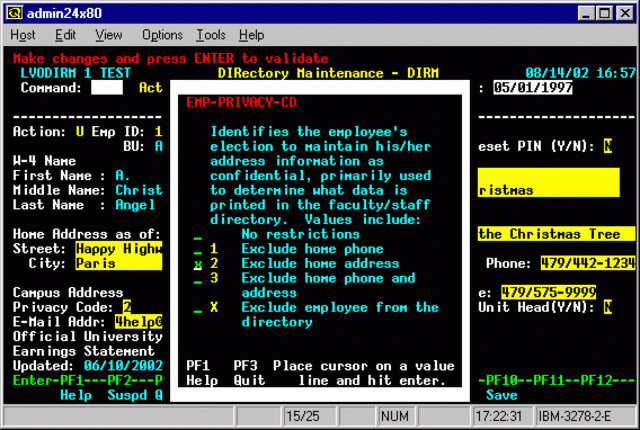Select value 1 Exclude home phone marker
640x430 pixels.
pos(198,249)
